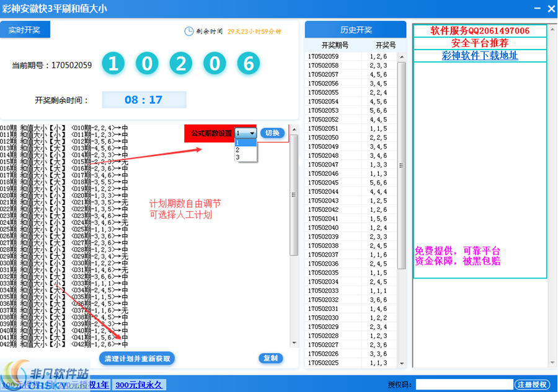
Task: Click plan line 035期 和值大小【小】
Action: point(64,297)
